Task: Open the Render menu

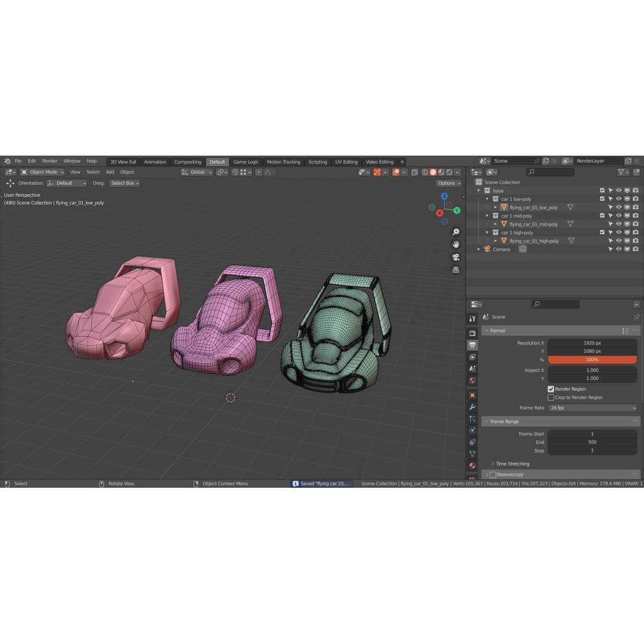Action: [x=49, y=160]
